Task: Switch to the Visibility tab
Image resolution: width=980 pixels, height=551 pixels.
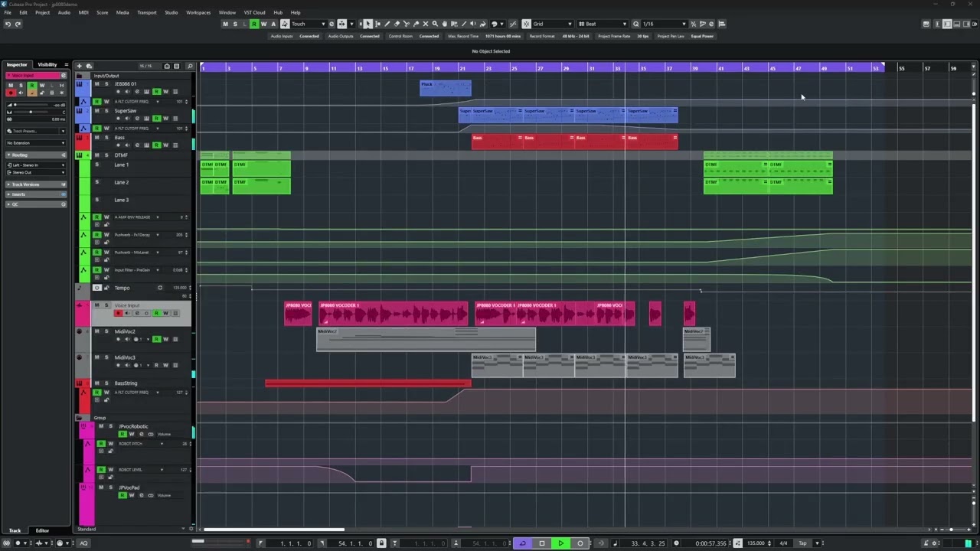Action: [47, 64]
